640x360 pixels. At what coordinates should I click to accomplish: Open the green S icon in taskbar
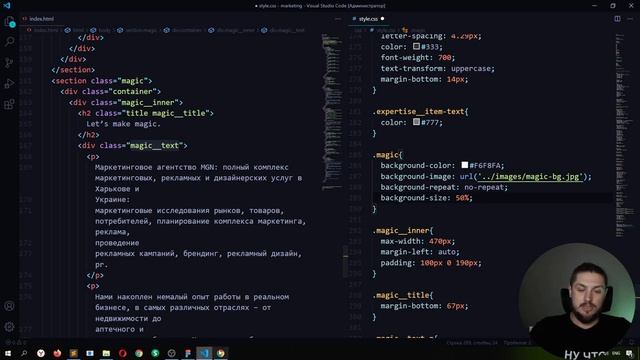tap(155, 353)
